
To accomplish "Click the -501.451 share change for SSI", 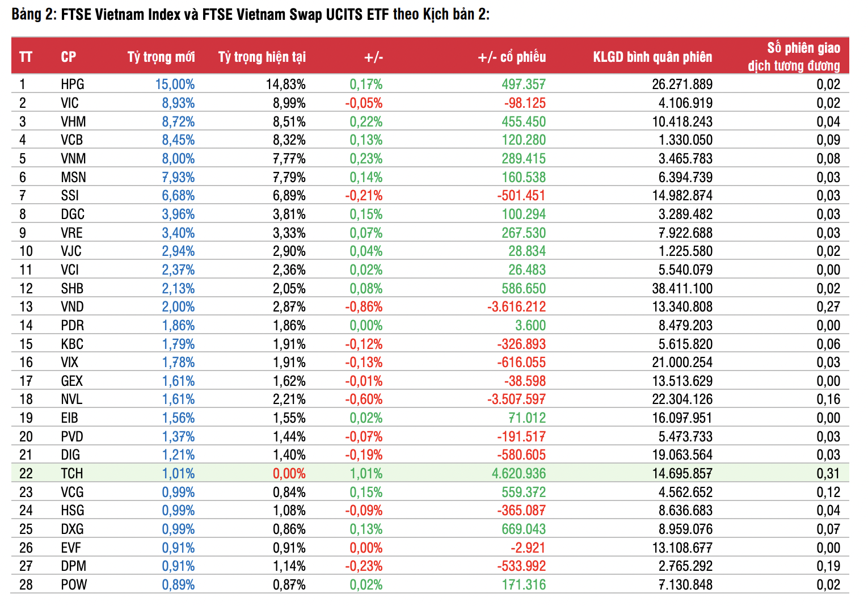I will 521,195.
